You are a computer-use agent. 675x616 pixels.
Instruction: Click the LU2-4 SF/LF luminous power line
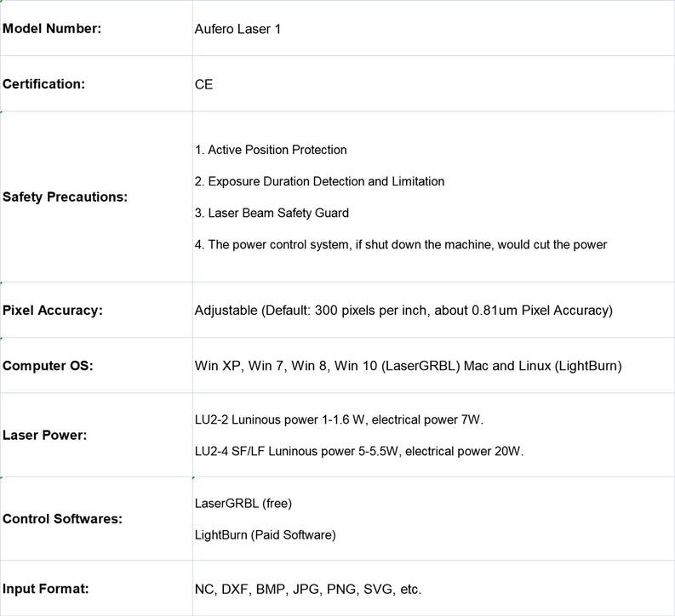click(358, 451)
